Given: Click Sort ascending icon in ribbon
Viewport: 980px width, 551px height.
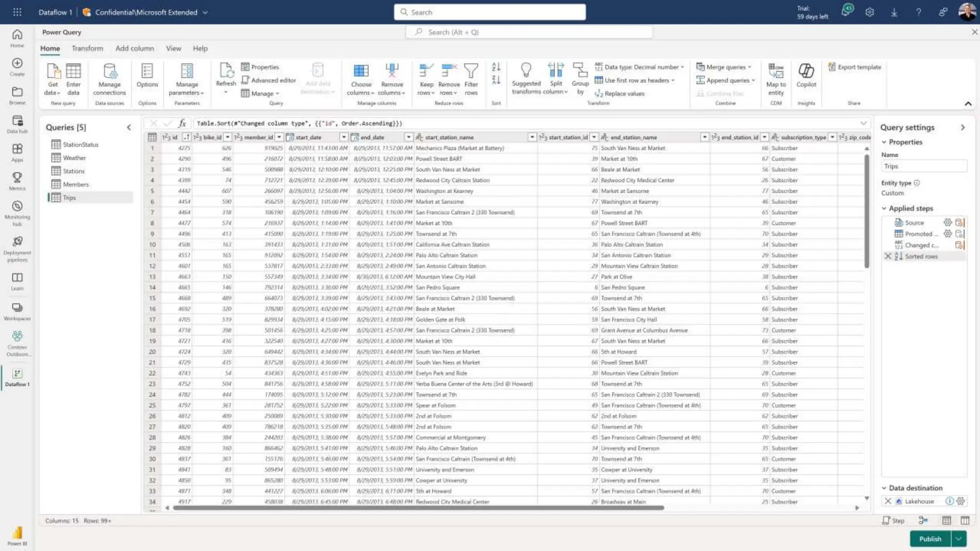Looking at the screenshot, I should [496, 67].
